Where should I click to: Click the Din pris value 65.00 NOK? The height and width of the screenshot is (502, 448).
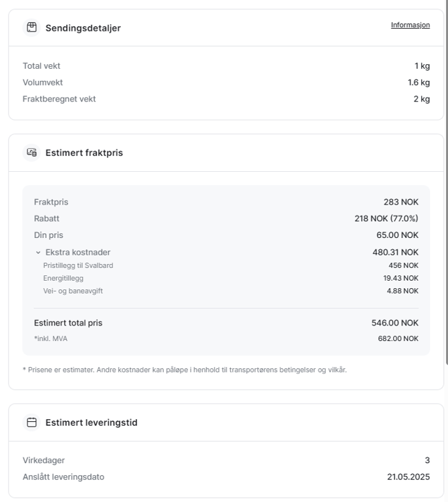[397, 235]
